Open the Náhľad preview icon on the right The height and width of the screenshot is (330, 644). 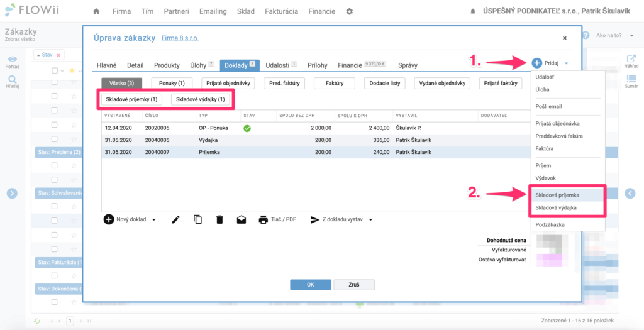(631, 58)
